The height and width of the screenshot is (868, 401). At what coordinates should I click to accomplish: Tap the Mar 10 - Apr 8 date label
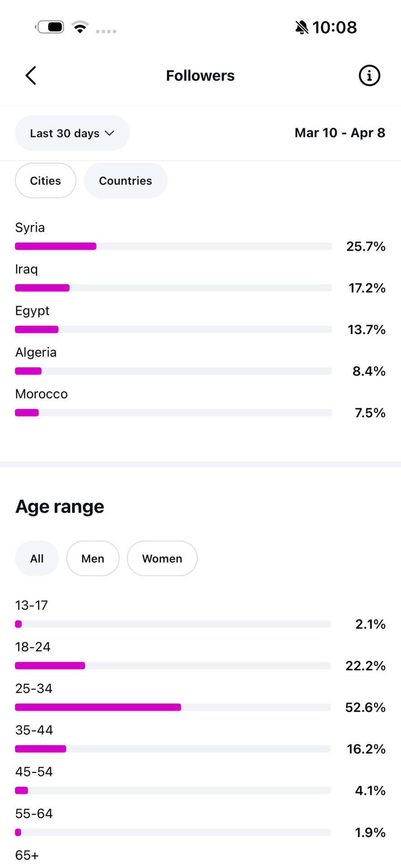(339, 133)
